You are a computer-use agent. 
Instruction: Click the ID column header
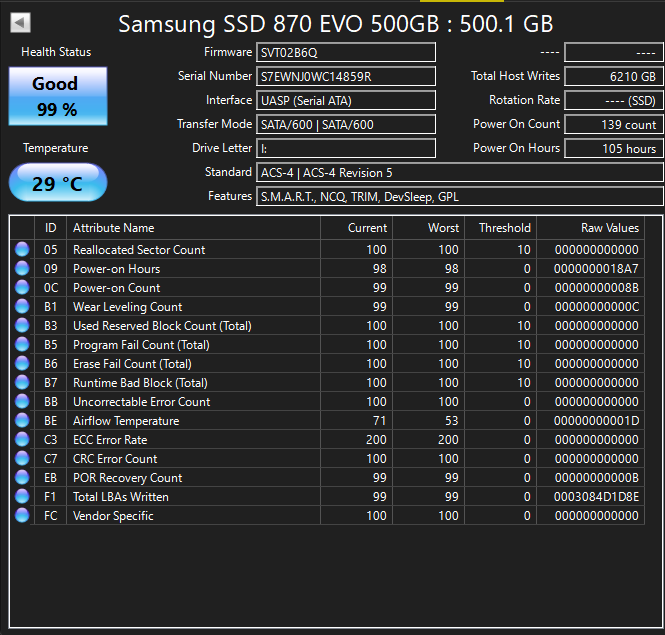[50, 228]
